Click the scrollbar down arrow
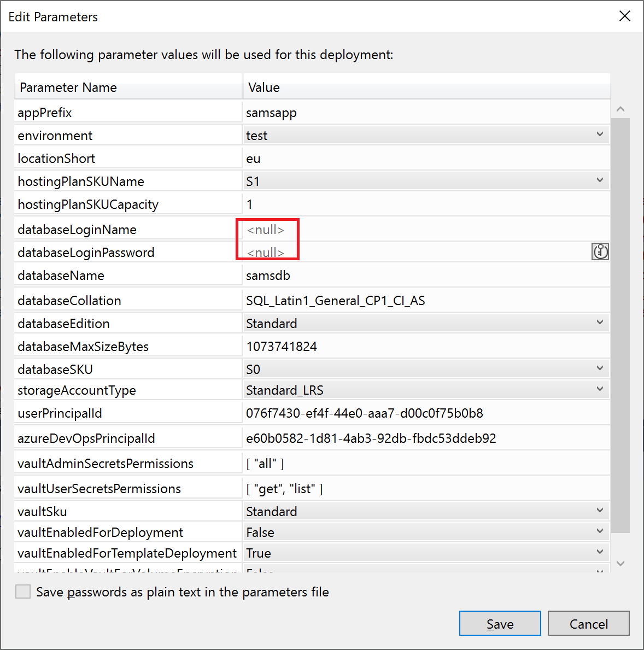 pyautogui.click(x=620, y=563)
